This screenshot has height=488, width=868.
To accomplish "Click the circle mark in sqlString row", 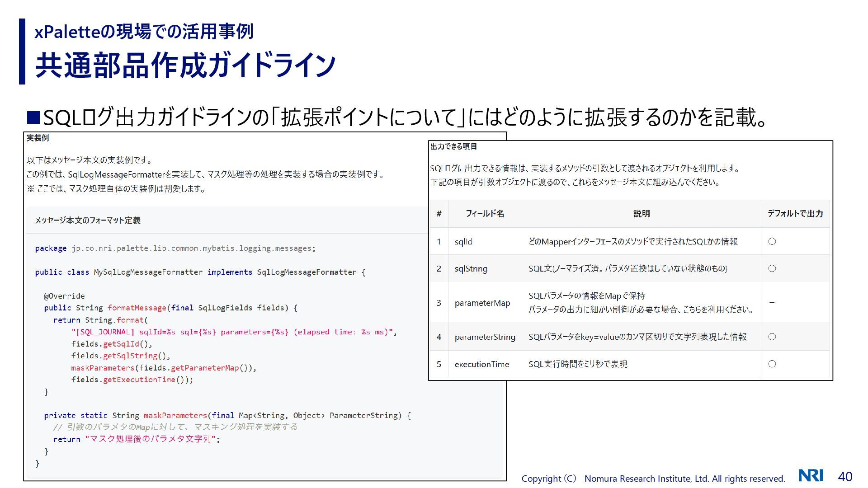I will (x=772, y=268).
